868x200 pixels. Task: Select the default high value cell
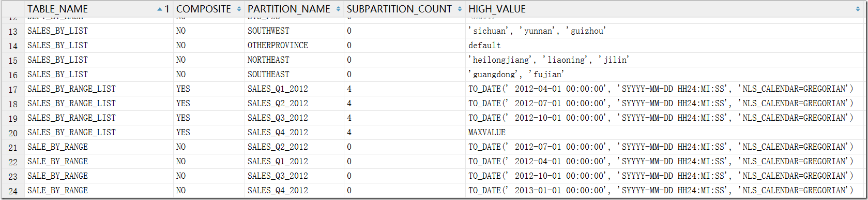tap(484, 46)
